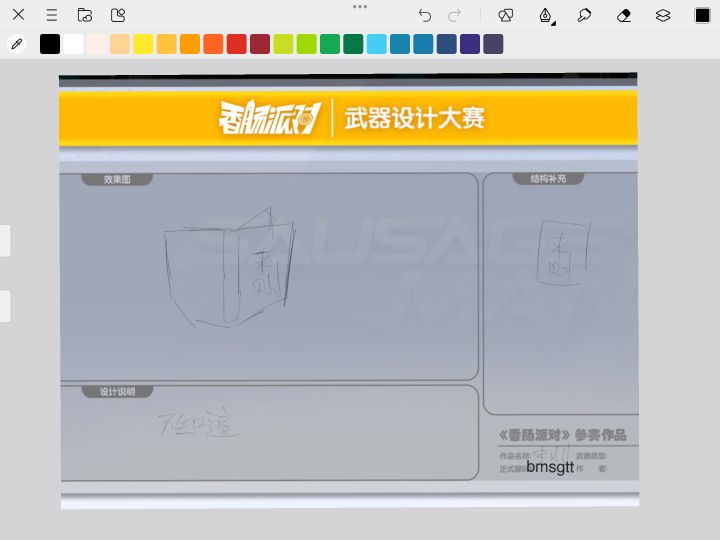The image size is (720, 540).
Task: Pick the medium blue swatch
Action: (x=423, y=44)
